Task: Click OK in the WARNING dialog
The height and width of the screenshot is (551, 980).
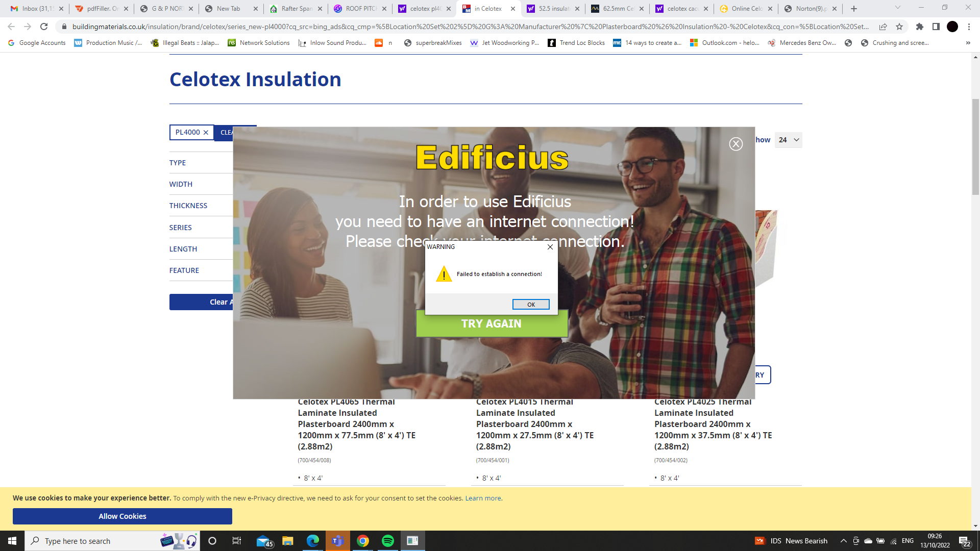Action: pos(531,305)
